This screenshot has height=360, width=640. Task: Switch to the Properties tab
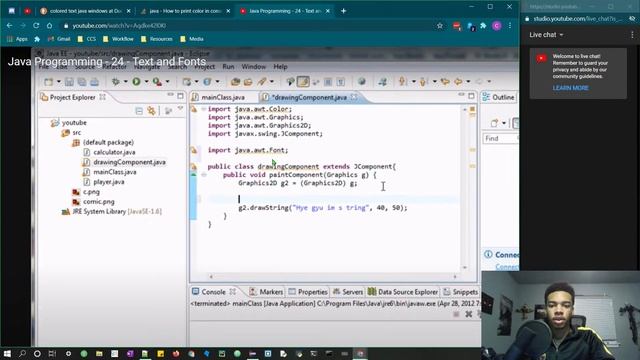pyautogui.click(x=308, y=292)
